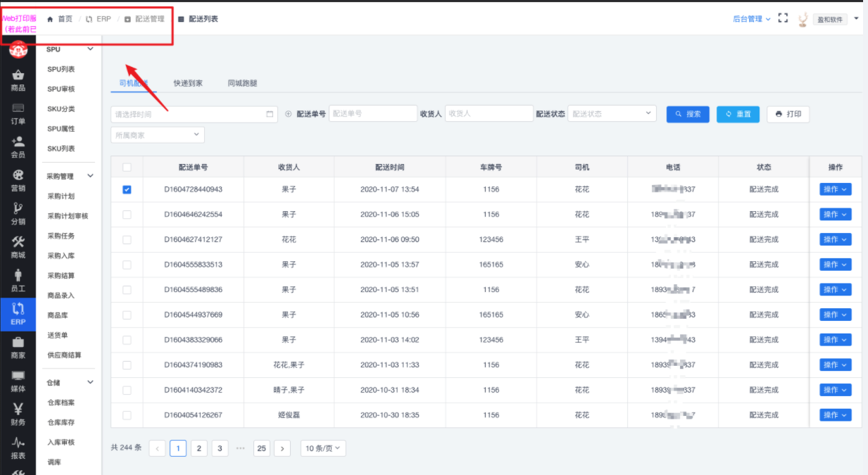The width and height of the screenshot is (868, 475).
Task: Go to the 员工 module icon
Action: click(x=18, y=281)
